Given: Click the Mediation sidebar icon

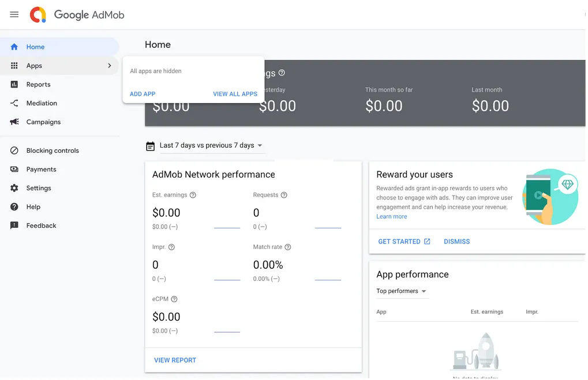Looking at the screenshot, I should (x=14, y=103).
